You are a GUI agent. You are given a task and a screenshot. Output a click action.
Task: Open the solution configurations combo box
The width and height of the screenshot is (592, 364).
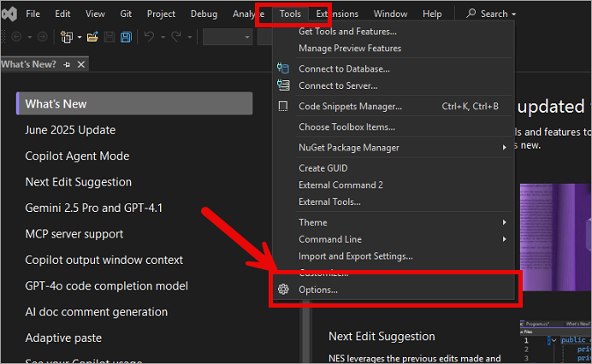pos(228,37)
